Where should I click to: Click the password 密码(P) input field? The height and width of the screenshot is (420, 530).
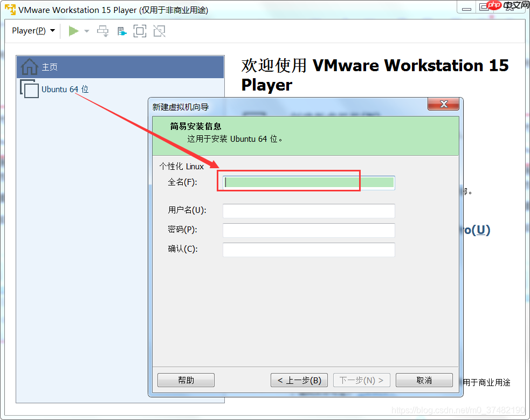[x=308, y=230]
